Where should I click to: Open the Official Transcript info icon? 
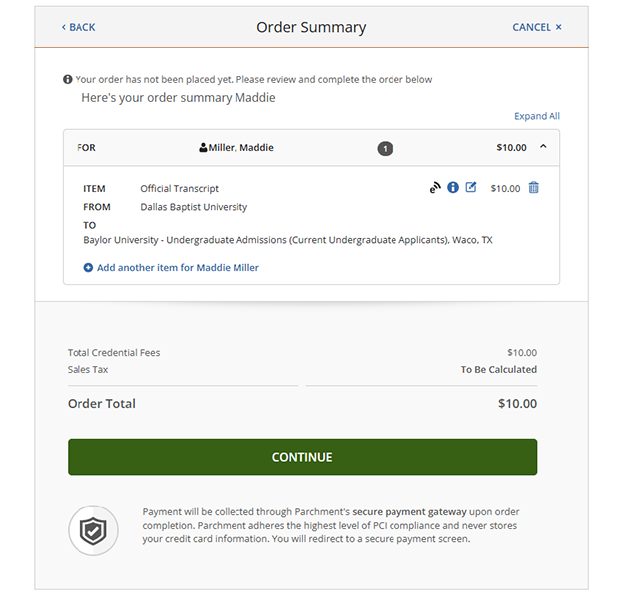pyautogui.click(x=453, y=188)
